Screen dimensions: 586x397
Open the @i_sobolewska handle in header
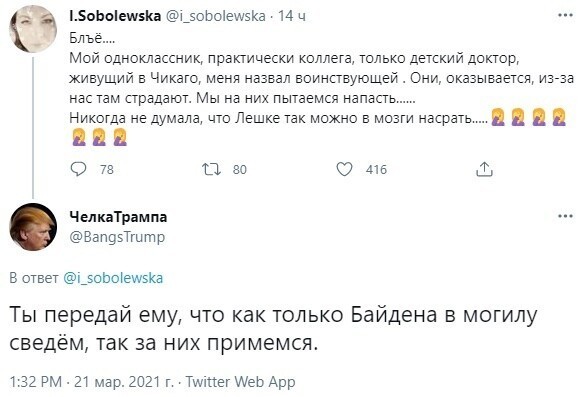coord(215,16)
